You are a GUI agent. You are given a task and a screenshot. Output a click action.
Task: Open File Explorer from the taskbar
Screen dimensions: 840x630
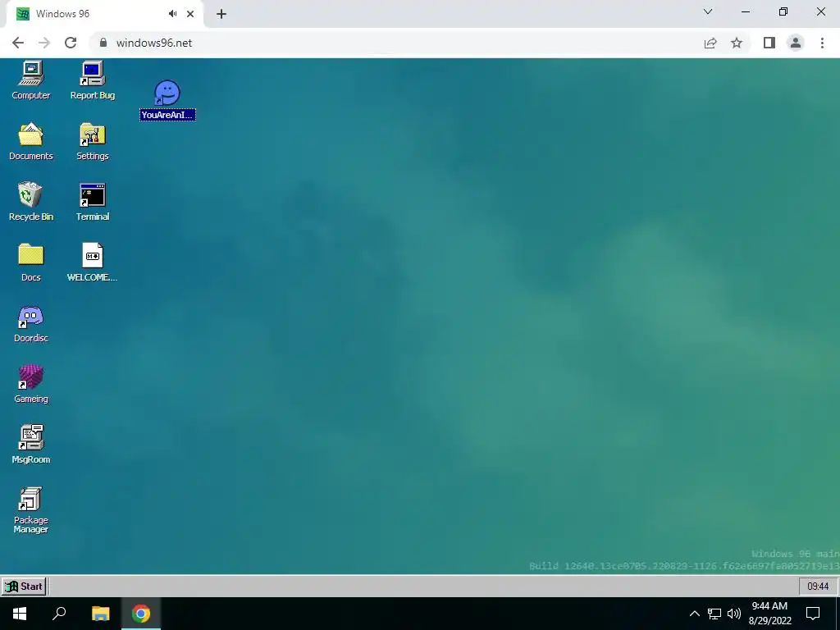[100, 614]
